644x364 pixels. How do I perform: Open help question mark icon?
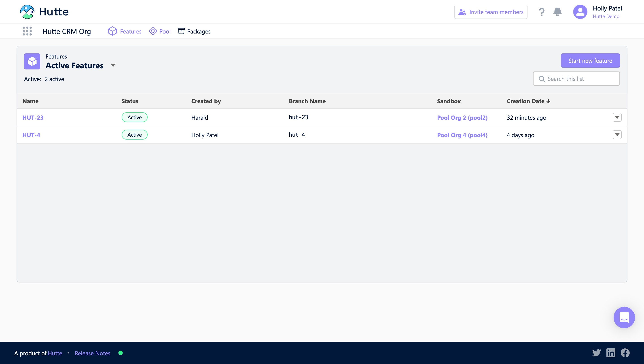542,12
